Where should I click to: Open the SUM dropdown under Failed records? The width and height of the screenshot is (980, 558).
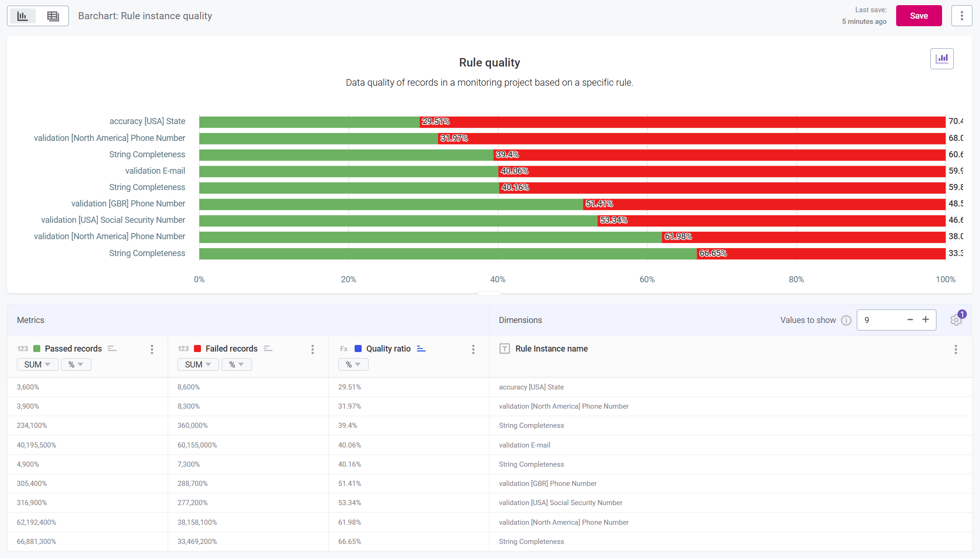(x=198, y=364)
